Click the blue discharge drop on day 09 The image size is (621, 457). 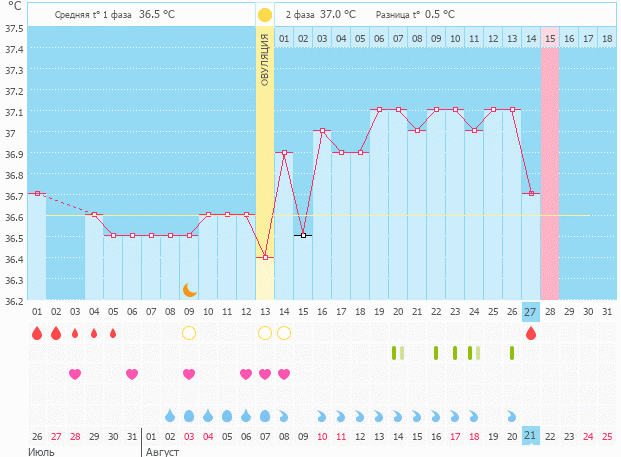189,415
